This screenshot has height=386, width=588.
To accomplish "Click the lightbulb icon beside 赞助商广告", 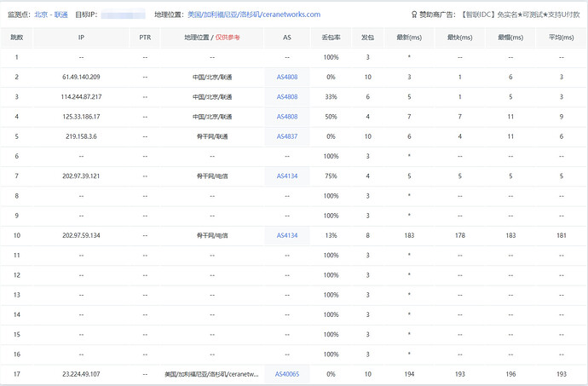I will 414,14.
